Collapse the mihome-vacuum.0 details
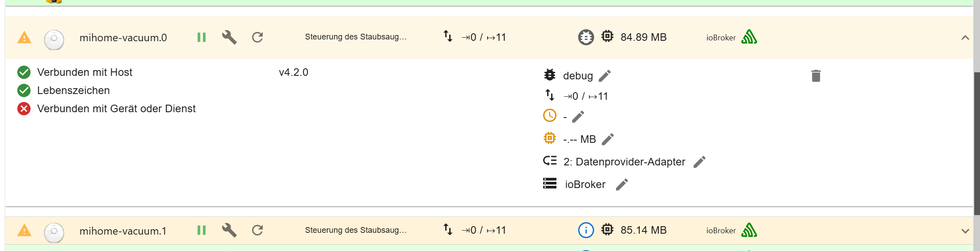The height and width of the screenshot is (251, 980). [965, 38]
